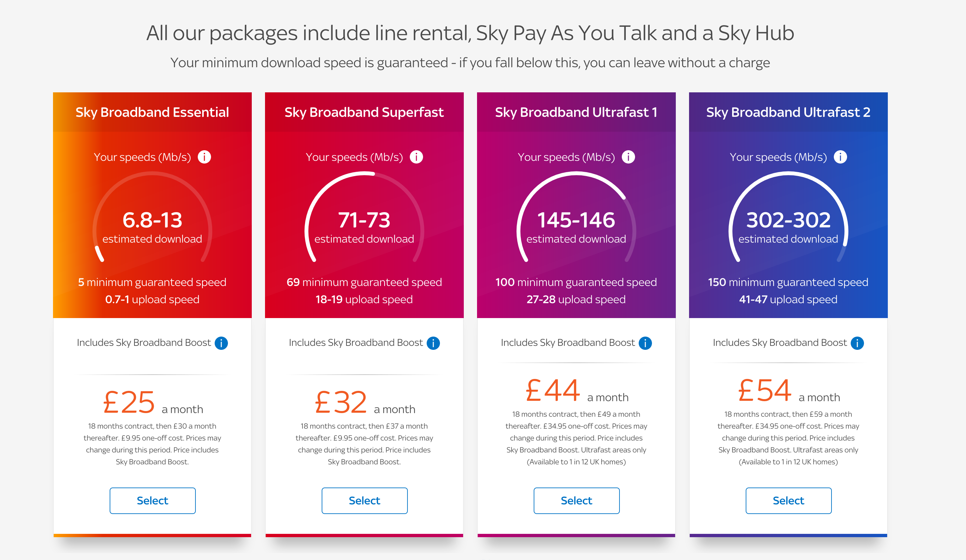Select the Sky Broadband Essential package
This screenshot has width=966, height=560.
pyautogui.click(x=153, y=501)
